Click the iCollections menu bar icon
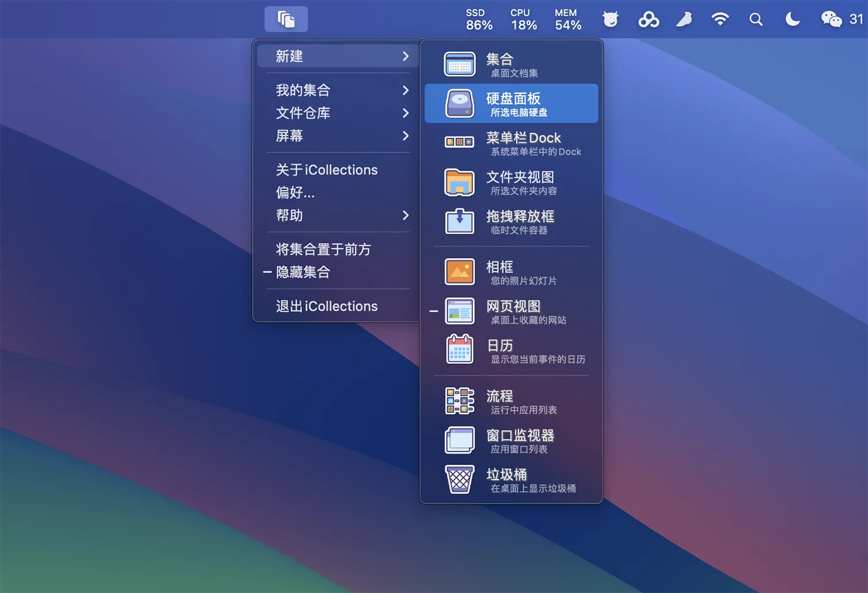This screenshot has height=593, width=868. 286,19
